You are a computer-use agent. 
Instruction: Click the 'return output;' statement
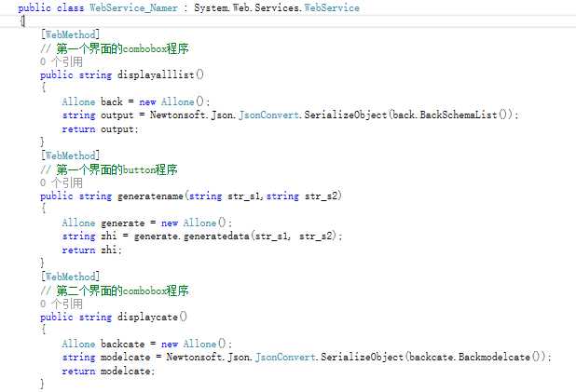[100, 129]
